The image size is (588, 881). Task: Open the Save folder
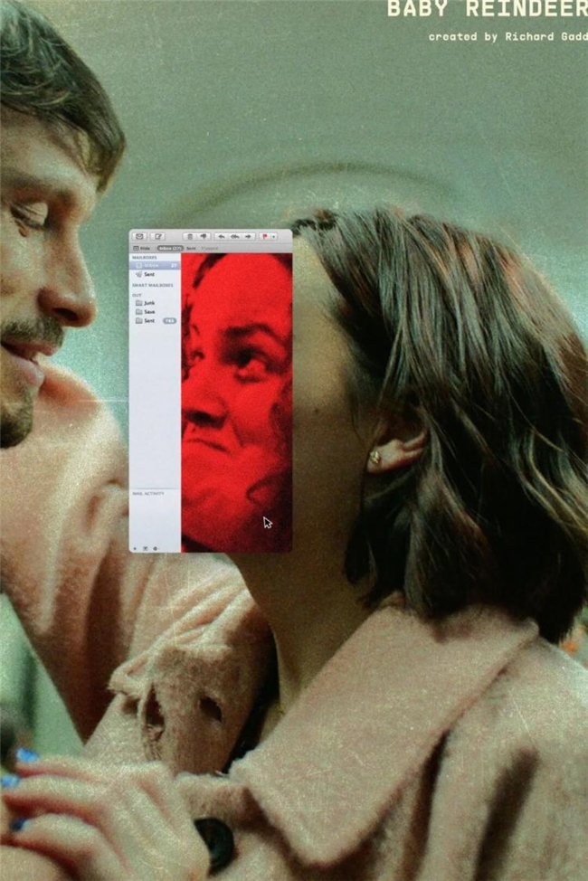pos(149,311)
